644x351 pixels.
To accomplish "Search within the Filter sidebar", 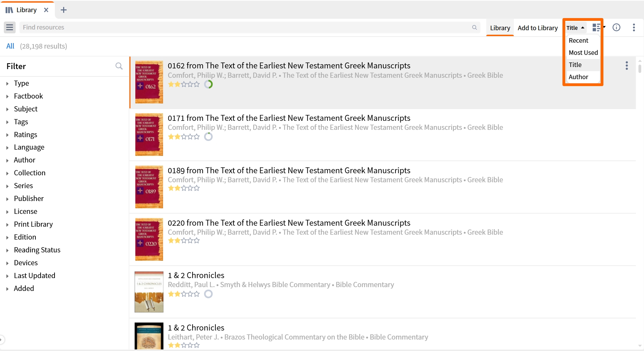I will pos(119,66).
